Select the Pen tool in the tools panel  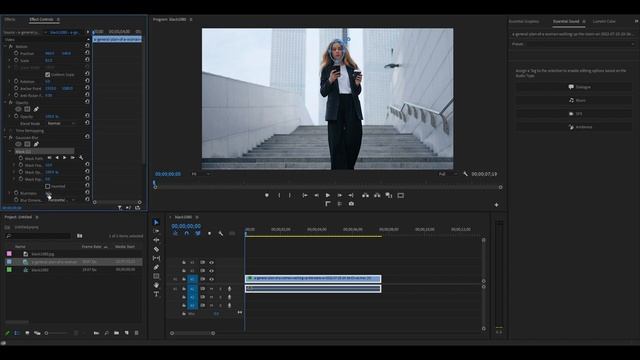[156, 267]
